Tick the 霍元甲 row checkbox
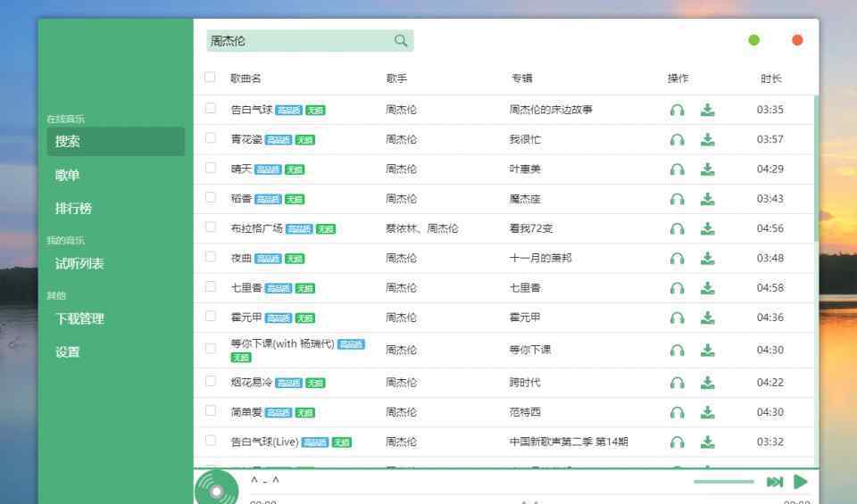Screen dimensions: 857x504 click(x=211, y=316)
